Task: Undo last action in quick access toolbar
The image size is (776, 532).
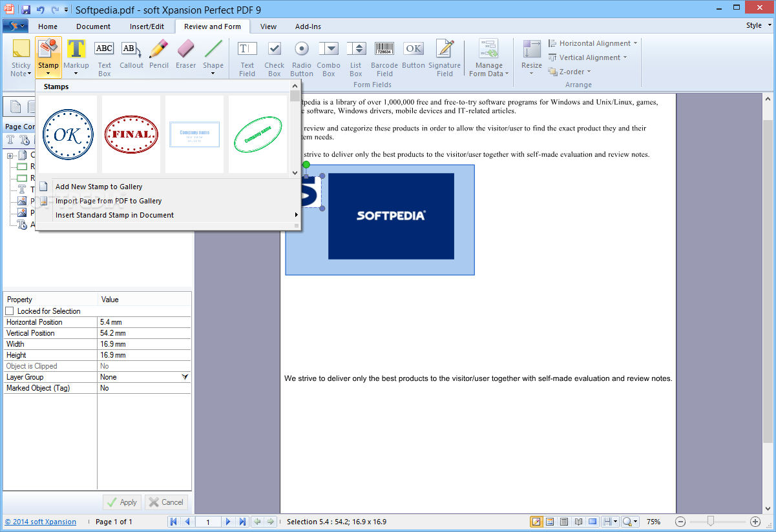Action: pyautogui.click(x=41, y=9)
